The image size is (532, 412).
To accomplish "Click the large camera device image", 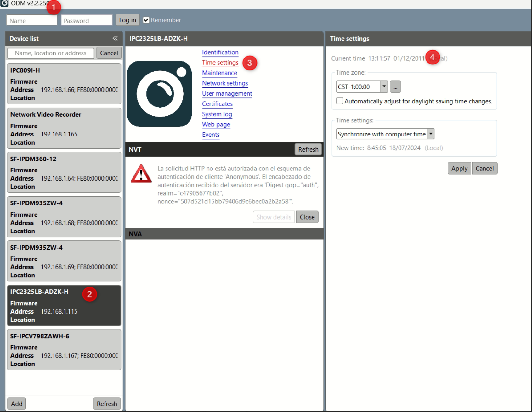I will tap(159, 94).
